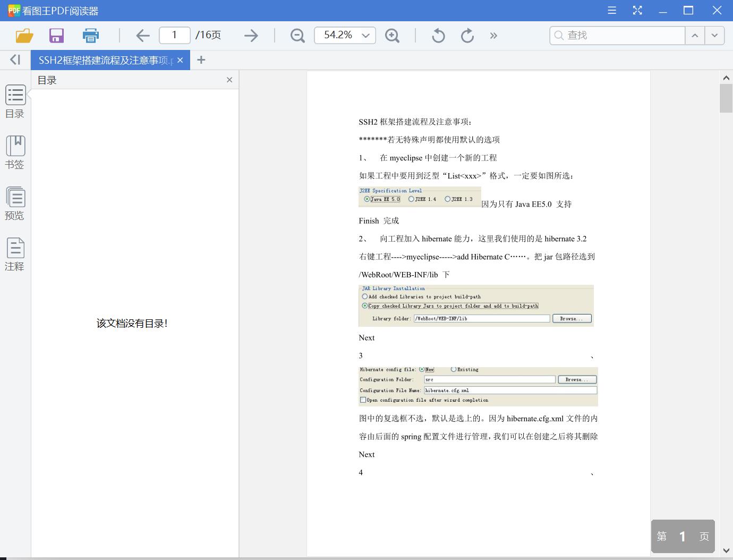
Task: Click vertical scrollbar up arrow
Action: coord(726,78)
